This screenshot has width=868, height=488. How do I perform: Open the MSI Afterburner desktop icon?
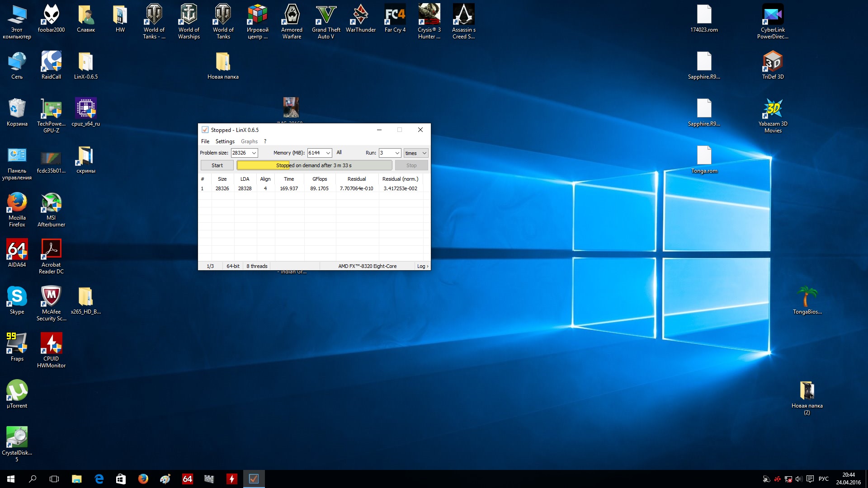point(51,204)
